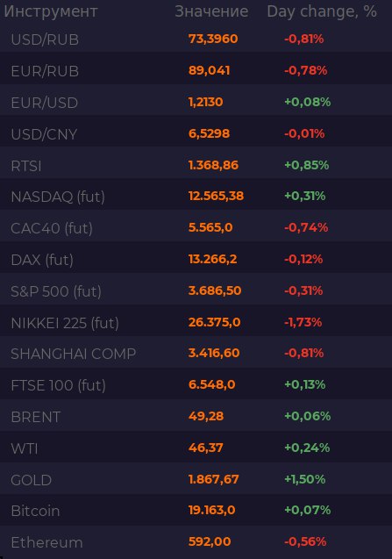Select the FTSE 100 (fut) label
Viewport: 392px width, 559px height.
(x=59, y=385)
